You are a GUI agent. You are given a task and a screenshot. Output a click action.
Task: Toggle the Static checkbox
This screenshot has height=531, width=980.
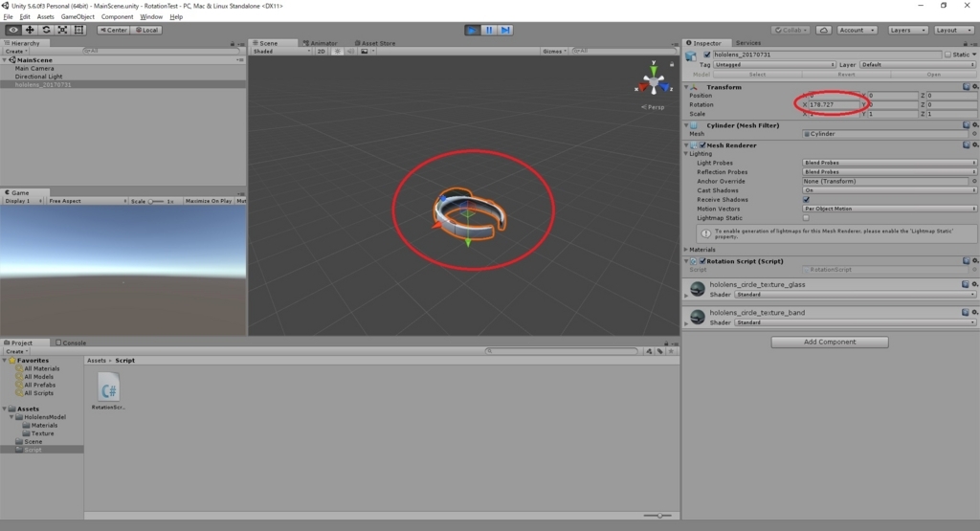pyautogui.click(x=947, y=55)
